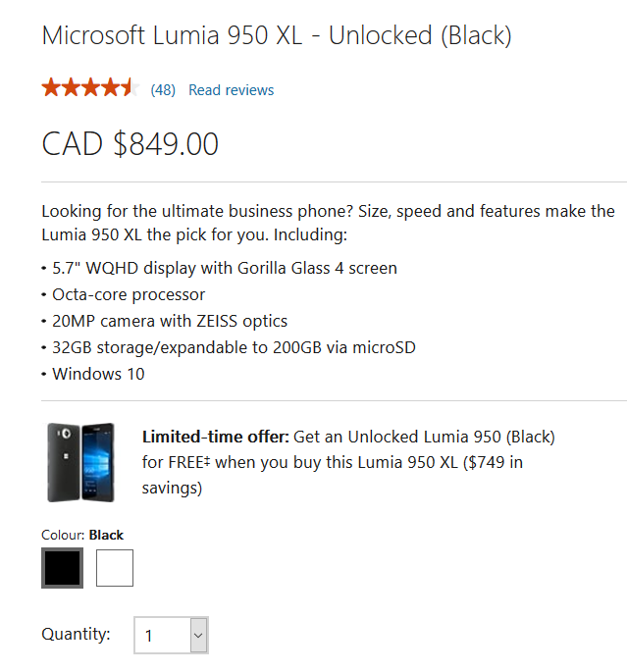Screen dimensions: 627x672
Task: Expand the Quantity dropdown arrow
Action: 198,636
